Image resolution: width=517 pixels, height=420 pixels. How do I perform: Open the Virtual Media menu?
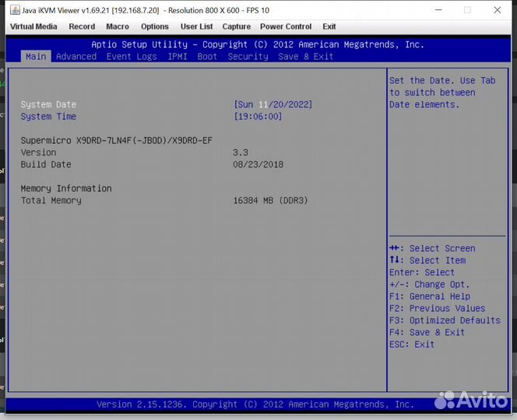pos(33,26)
